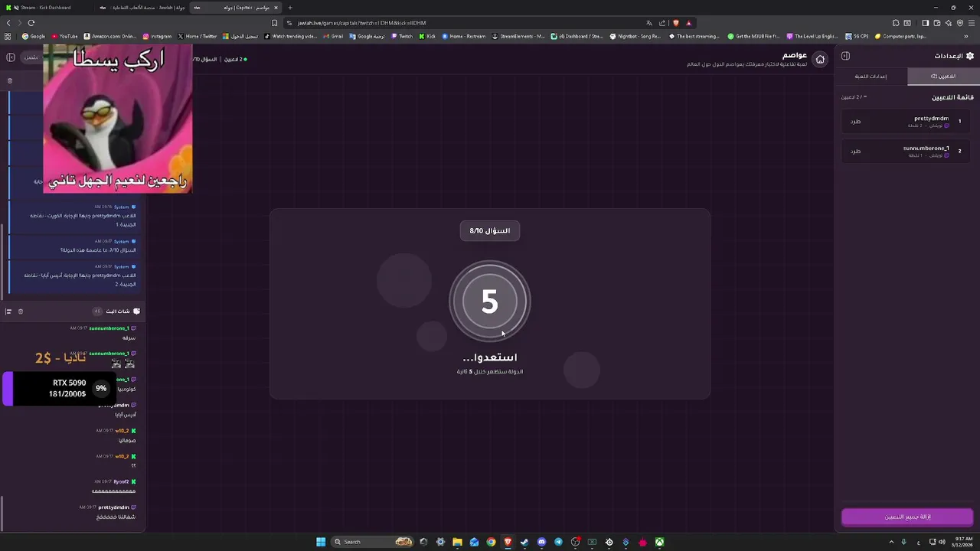
Task: Switch to the Jawlah منصة الألعاب browser tab
Action: [142, 8]
